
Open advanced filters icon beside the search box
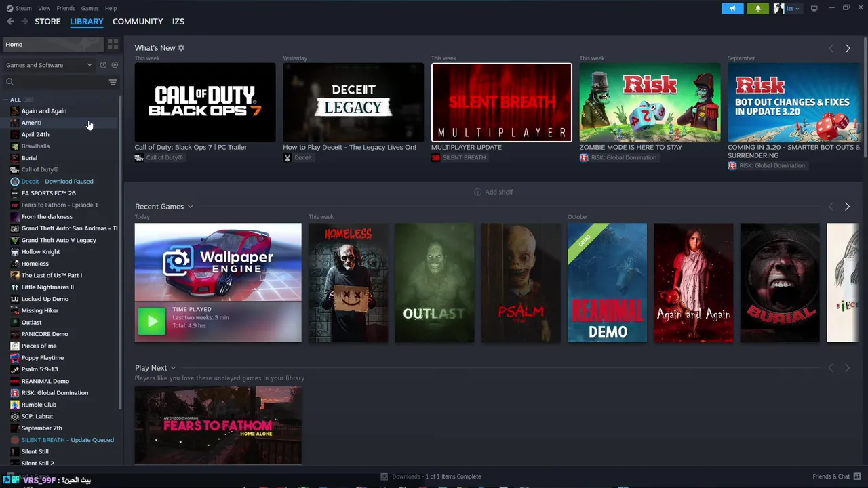[x=113, y=82]
